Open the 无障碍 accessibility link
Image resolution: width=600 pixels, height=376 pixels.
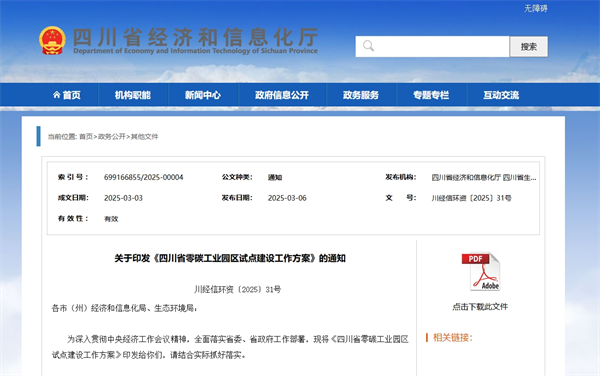[535, 8]
